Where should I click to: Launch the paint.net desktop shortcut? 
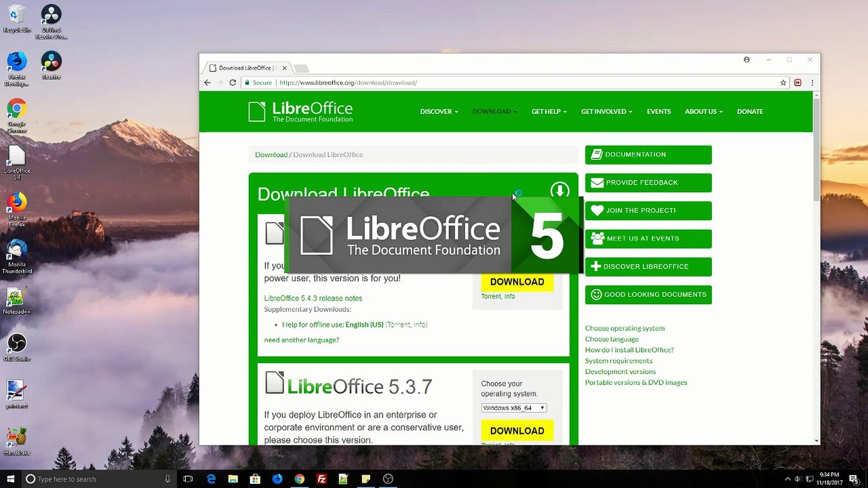17,394
